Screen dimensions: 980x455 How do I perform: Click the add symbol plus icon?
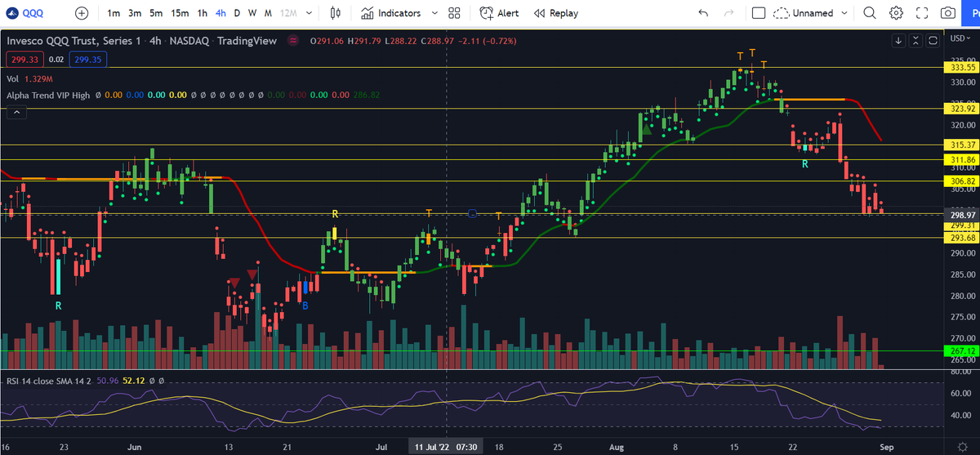pos(82,13)
